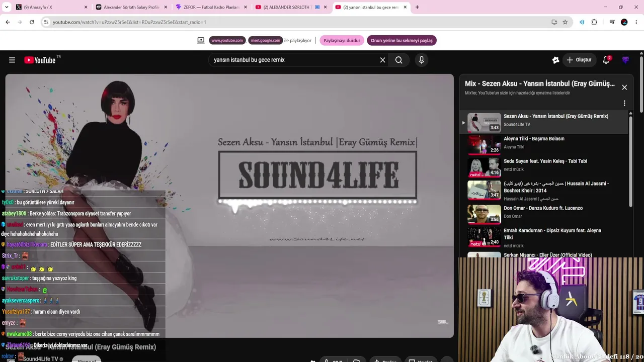
Task: Switch to the ALEXANDER SØRLOTH tab
Action: [291, 7]
